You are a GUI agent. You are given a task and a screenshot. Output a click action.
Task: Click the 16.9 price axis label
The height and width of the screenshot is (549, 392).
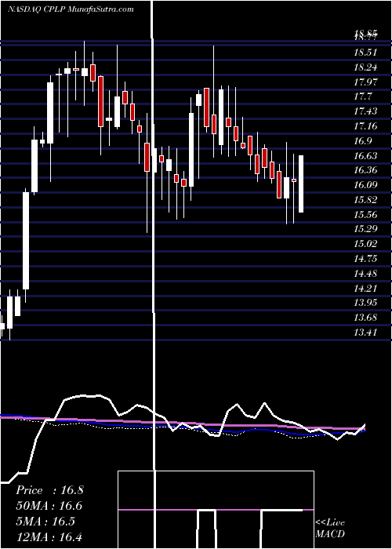pos(363,141)
